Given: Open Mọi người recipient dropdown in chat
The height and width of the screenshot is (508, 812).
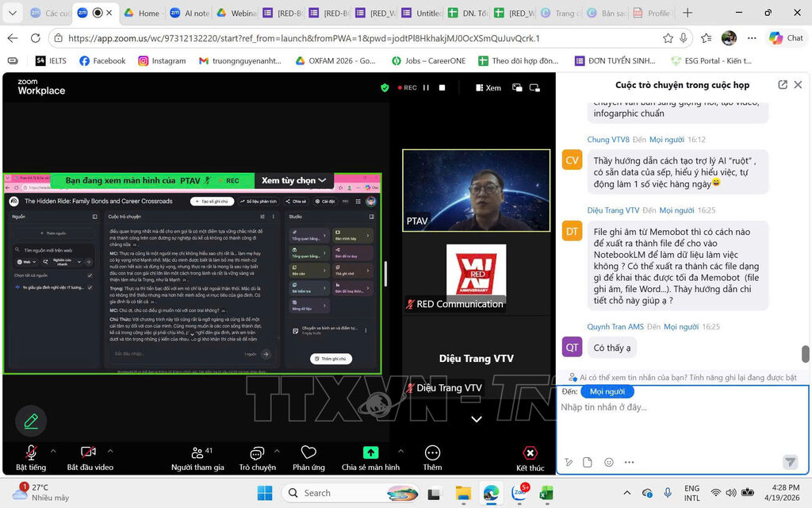Looking at the screenshot, I should tap(607, 391).
